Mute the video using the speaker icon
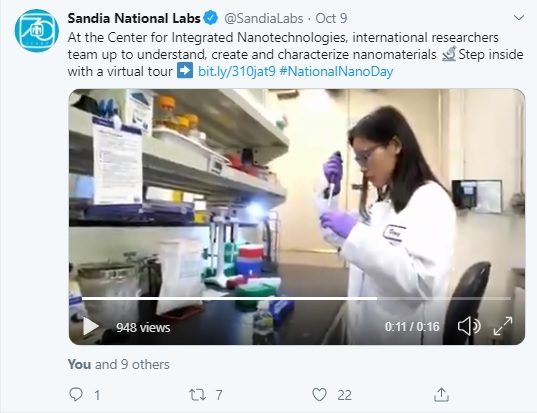The height and width of the screenshot is (413, 537). 469,326
